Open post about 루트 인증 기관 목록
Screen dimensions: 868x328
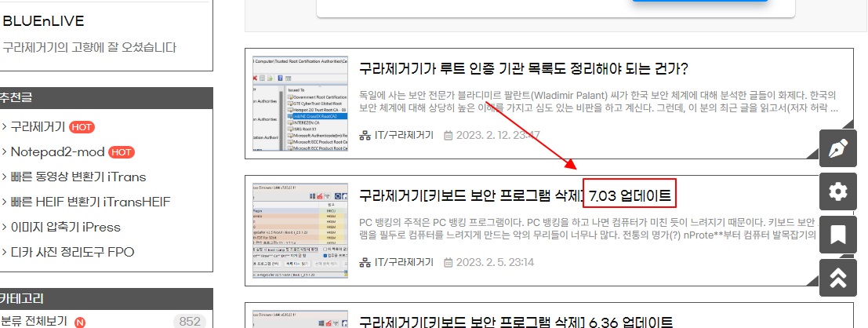pyautogui.click(x=523, y=69)
